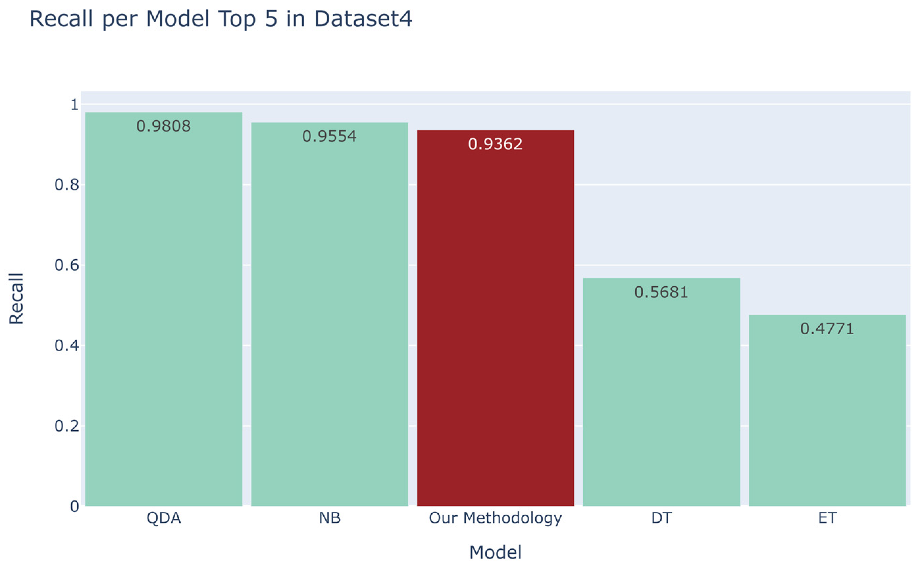Select the white 0.9362 value label

[x=495, y=144]
